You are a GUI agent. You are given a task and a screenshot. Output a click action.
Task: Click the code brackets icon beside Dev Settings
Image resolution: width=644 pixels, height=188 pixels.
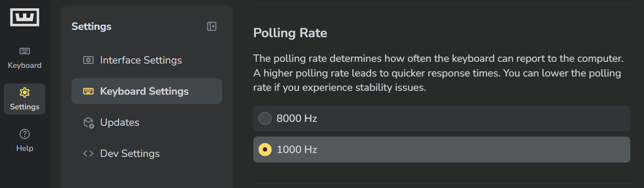coord(88,153)
